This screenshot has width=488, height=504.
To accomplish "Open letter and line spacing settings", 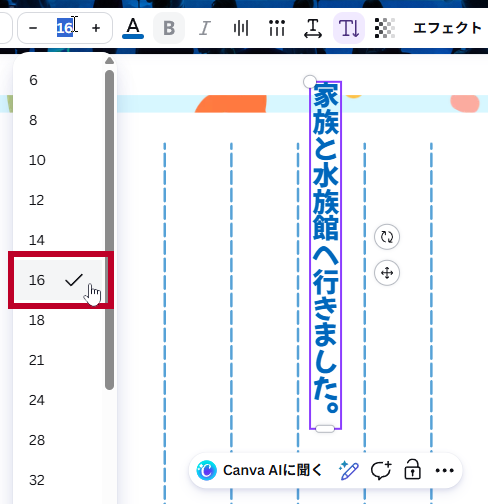I will [313, 28].
